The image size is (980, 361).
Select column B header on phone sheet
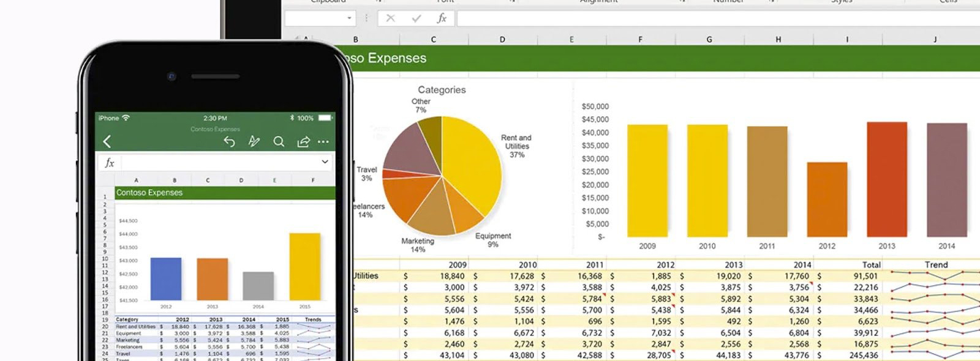point(175,180)
